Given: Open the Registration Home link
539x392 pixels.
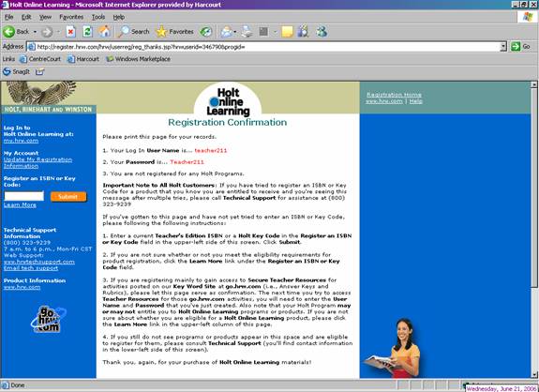Looking at the screenshot, I should point(394,95).
